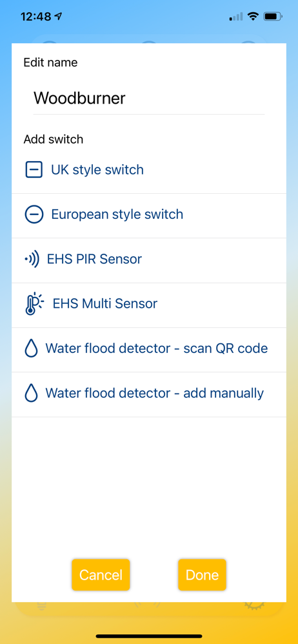Tap the water drop icon for manual add
298x644 pixels.
(31, 394)
